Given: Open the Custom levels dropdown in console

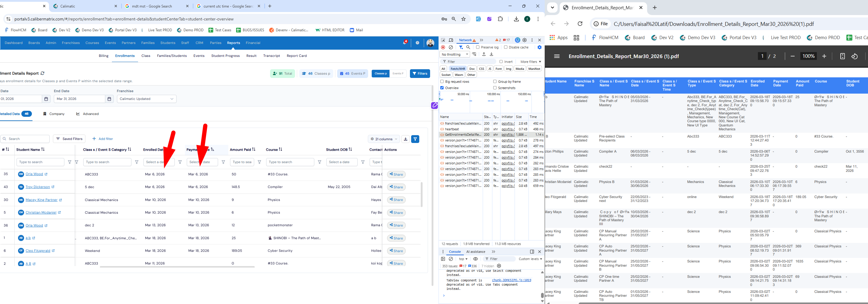Looking at the screenshot, I should 530,259.
